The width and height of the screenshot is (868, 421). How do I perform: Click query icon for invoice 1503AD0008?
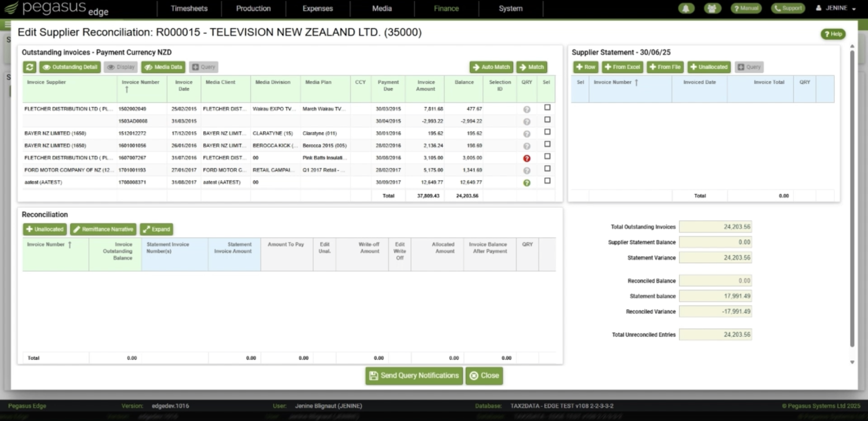pos(527,122)
